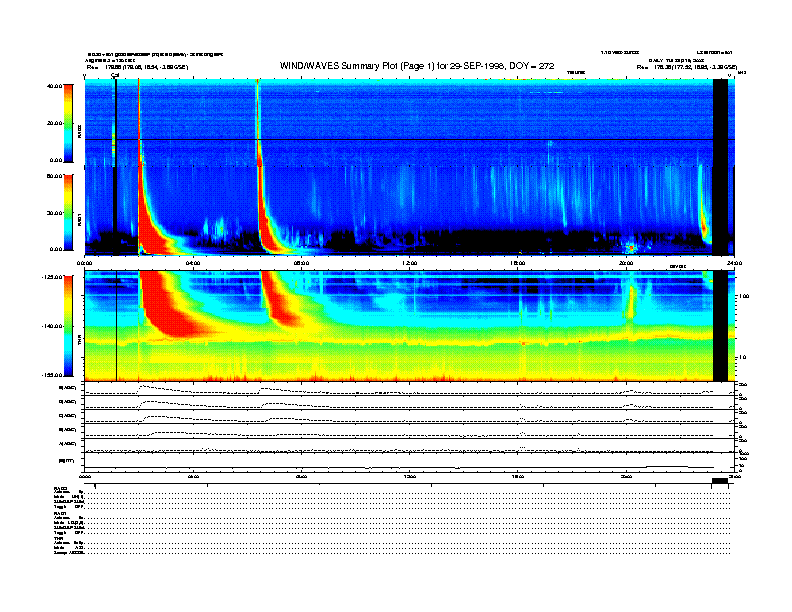Click the red radio burst near 02:00 in RAD1
Image resolution: width=792 pixels, height=612 pixels.
[149, 232]
